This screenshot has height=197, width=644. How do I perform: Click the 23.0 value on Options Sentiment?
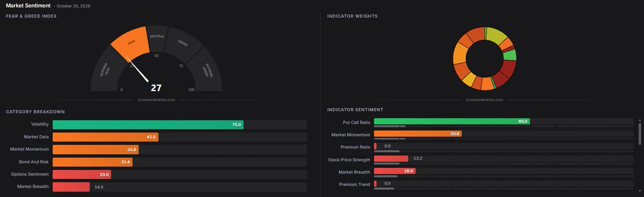(x=104, y=175)
